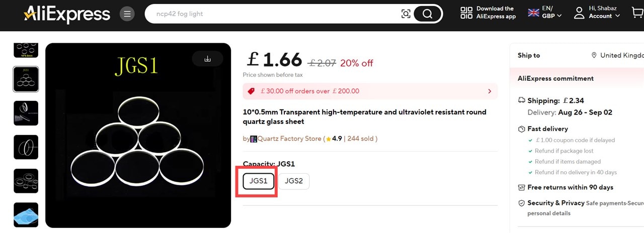The width and height of the screenshot is (644, 233).
Task: Expand the EN/GBP language currency dropdown
Action: [x=545, y=13]
